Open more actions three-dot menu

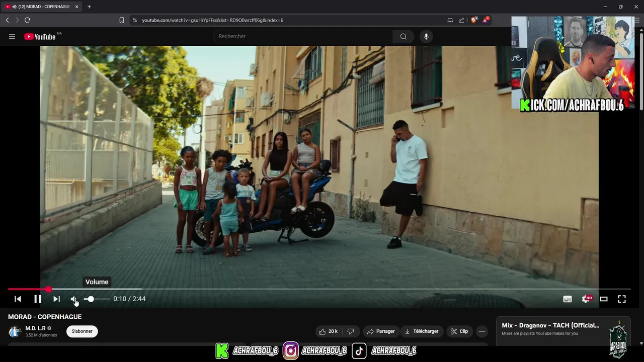[x=482, y=331]
